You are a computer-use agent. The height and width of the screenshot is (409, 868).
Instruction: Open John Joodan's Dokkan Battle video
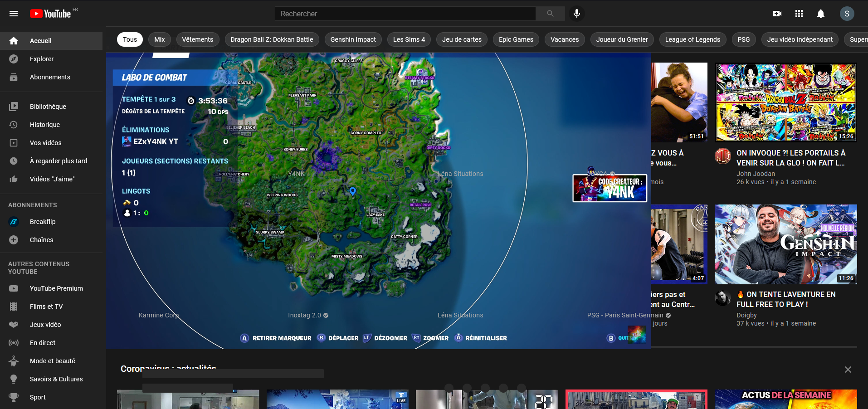(785, 102)
